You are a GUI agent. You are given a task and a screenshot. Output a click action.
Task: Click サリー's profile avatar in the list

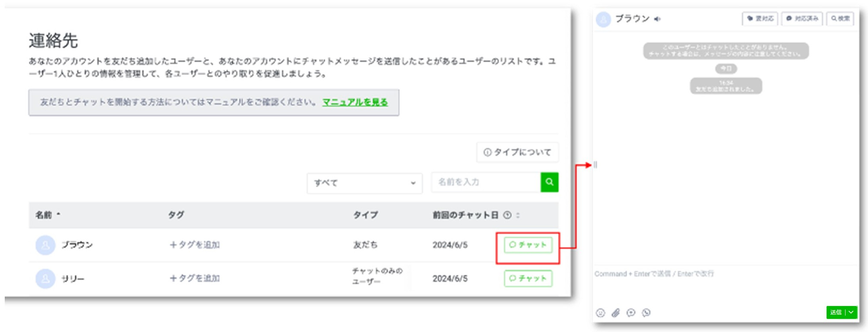45,279
